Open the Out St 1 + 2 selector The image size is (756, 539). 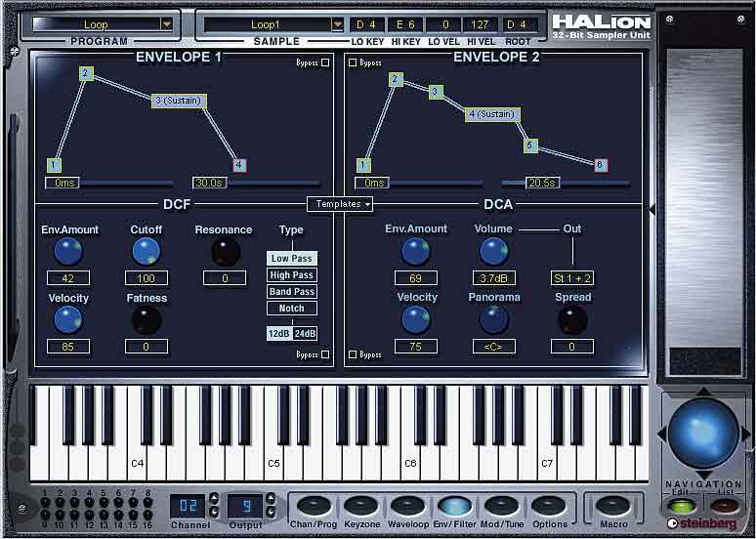pos(572,278)
